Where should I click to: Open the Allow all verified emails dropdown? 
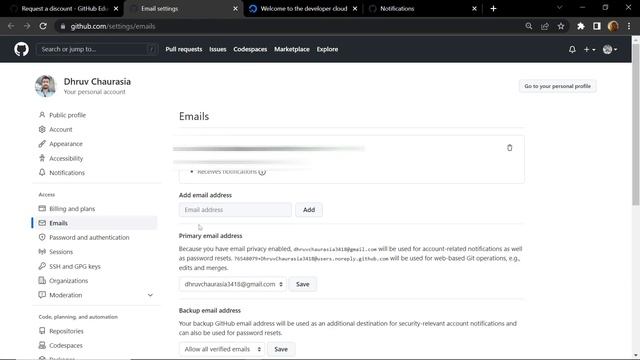point(222,349)
